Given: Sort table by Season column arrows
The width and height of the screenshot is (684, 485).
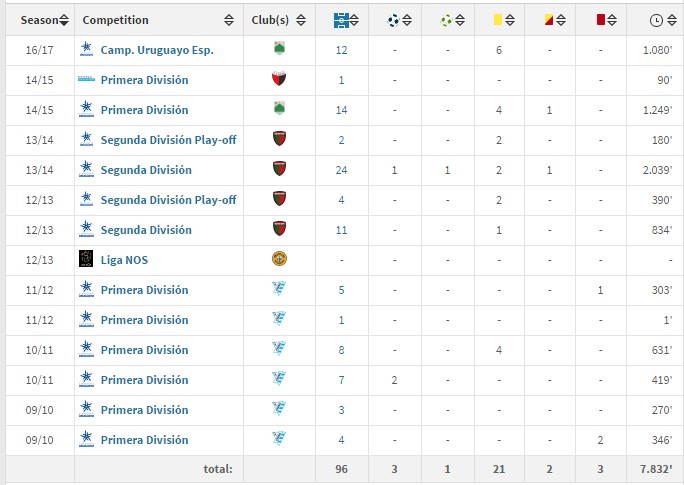Looking at the screenshot, I should (64, 20).
